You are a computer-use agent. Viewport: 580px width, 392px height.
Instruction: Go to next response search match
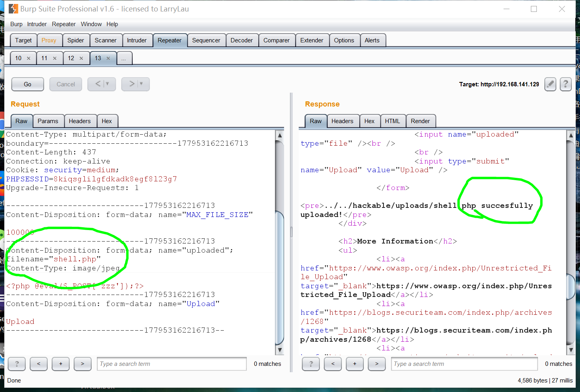pyautogui.click(x=377, y=363)
